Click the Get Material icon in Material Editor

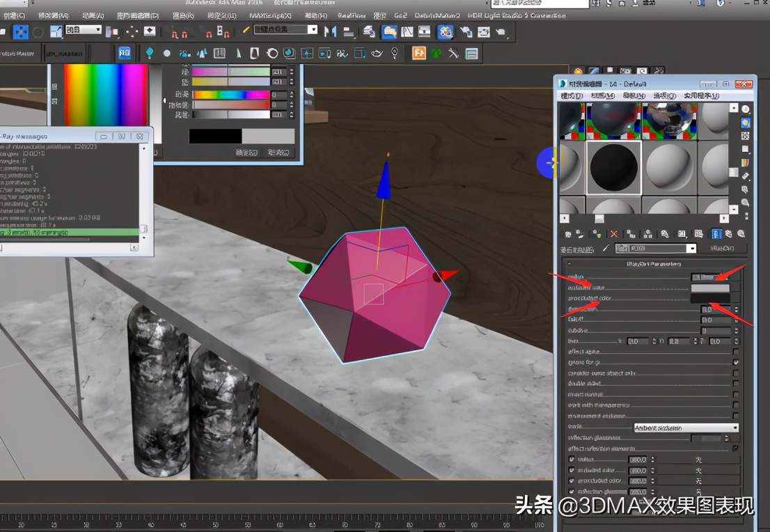point(569,233)
